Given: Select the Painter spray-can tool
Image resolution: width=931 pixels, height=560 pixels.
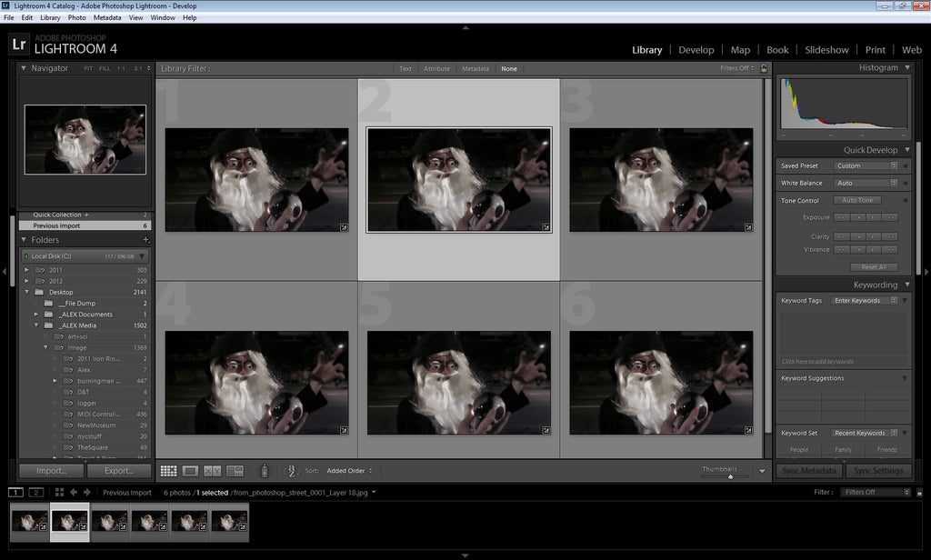Looking at the screenshot, I should tap(264, 470).
